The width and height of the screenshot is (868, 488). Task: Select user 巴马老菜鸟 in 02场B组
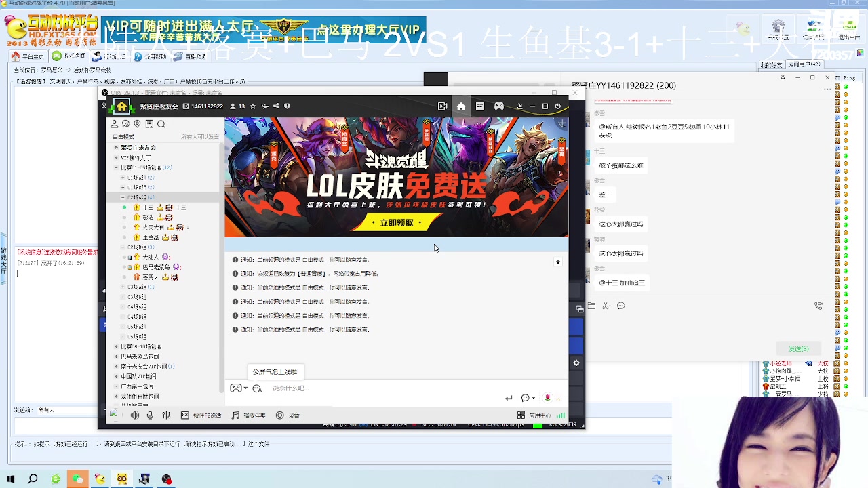pyautogui.click(x=156, y=267)
